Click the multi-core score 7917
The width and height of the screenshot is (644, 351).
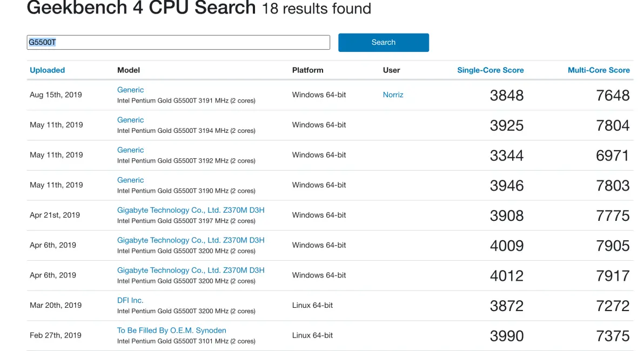[613, 275]
